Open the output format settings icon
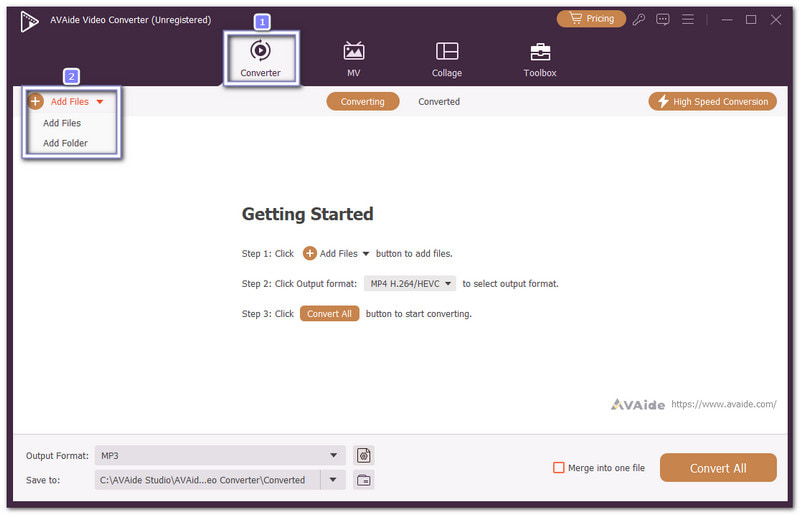 coord(364,455)
